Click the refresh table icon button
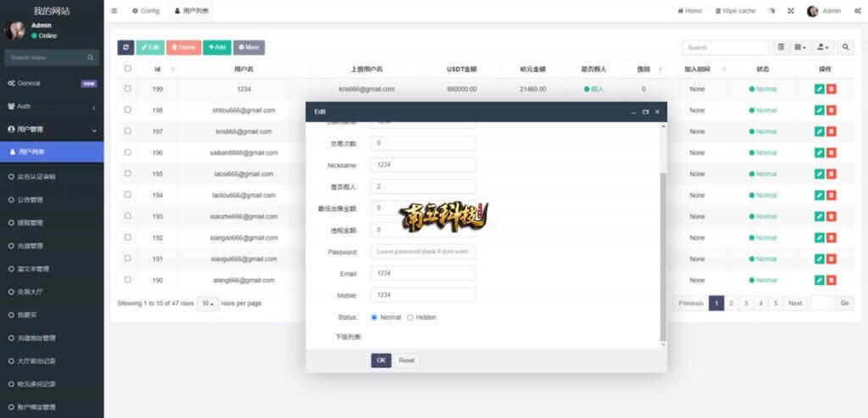 125,47
